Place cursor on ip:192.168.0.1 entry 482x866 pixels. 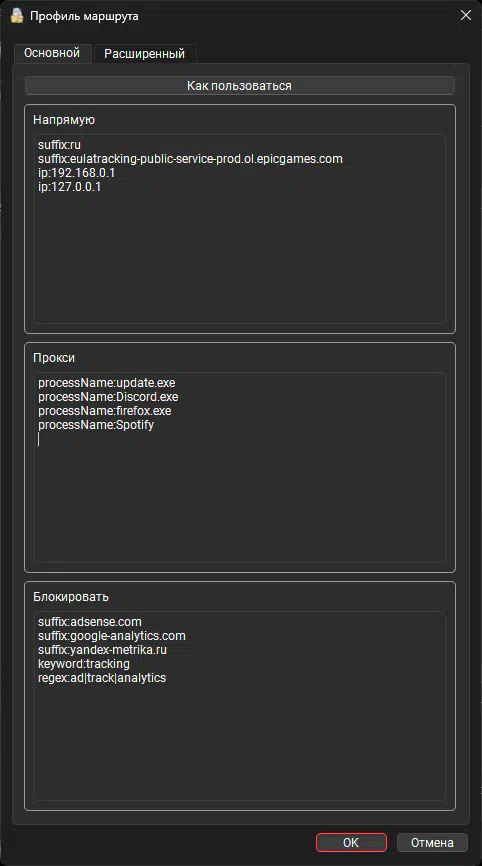pyautogui.click(x=76, y=173)
